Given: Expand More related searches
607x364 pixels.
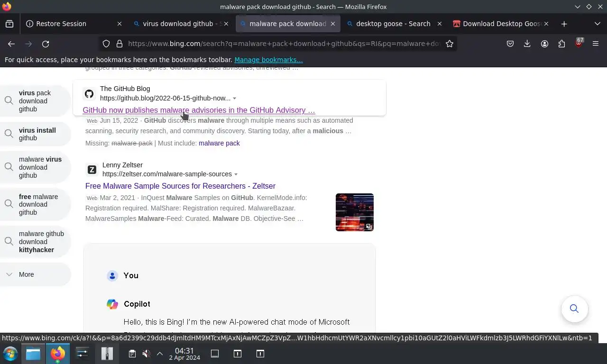Looking at the screenshot, I should pyautogui.click(x=36, y=274).
